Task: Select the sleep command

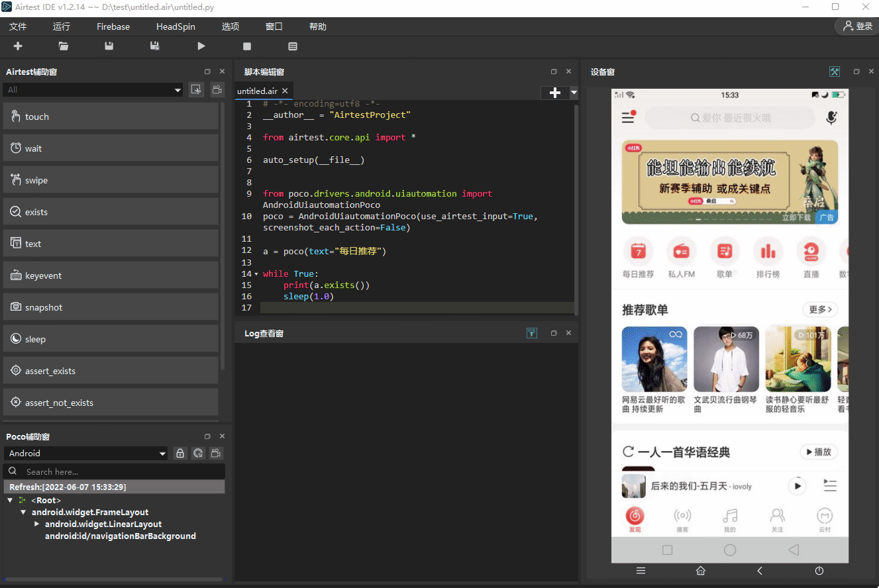Action: [111, 339]
